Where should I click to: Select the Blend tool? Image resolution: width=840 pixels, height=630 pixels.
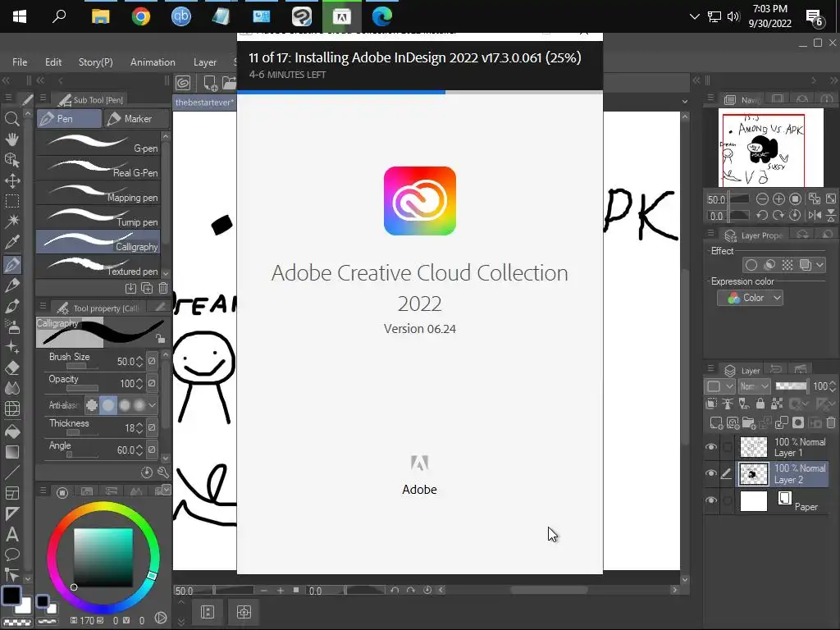[x=11, y=388]
